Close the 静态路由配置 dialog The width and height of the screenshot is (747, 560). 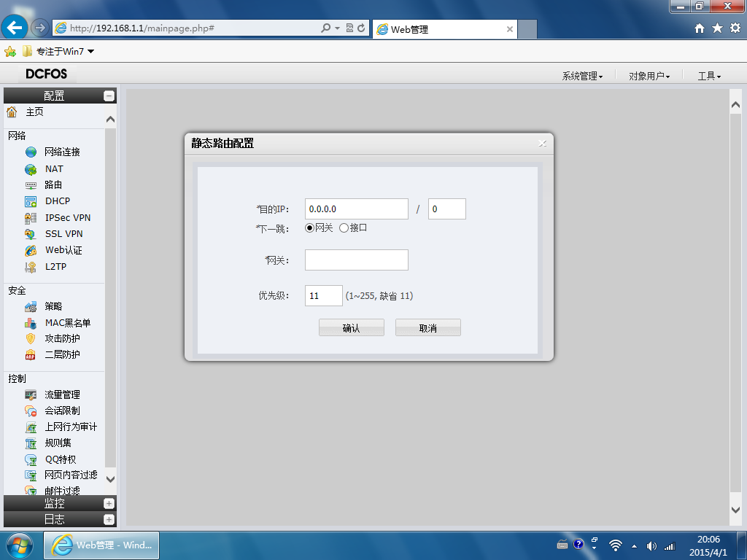[x=542, y=144]
